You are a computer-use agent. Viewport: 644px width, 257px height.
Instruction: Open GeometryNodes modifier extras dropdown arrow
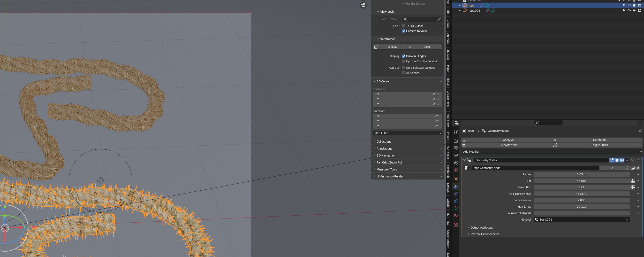[x=627, y=160]
